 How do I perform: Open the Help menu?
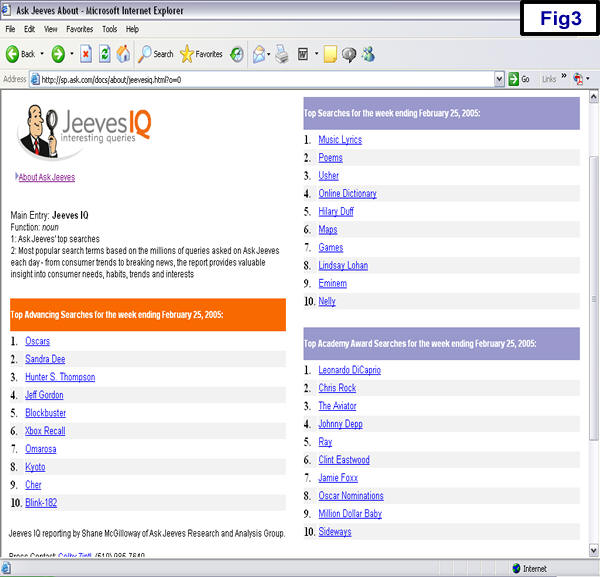tap(132, 29)
